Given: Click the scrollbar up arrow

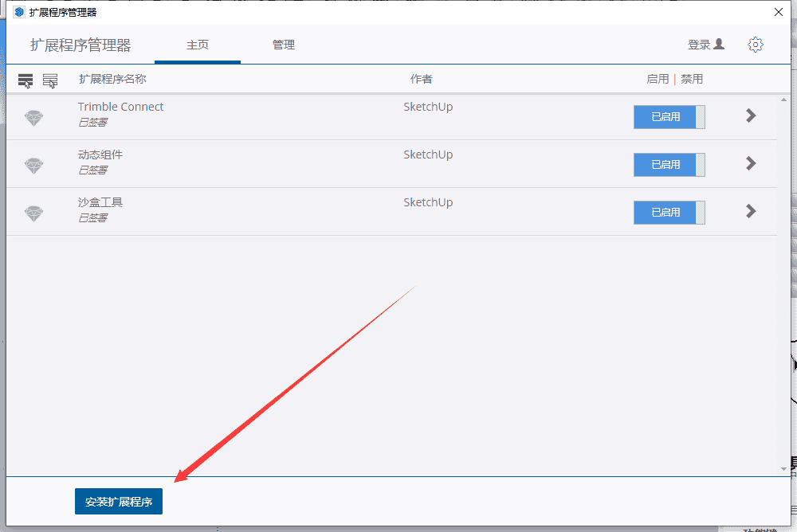Looking at the screenshot, I should pos(783,100).
